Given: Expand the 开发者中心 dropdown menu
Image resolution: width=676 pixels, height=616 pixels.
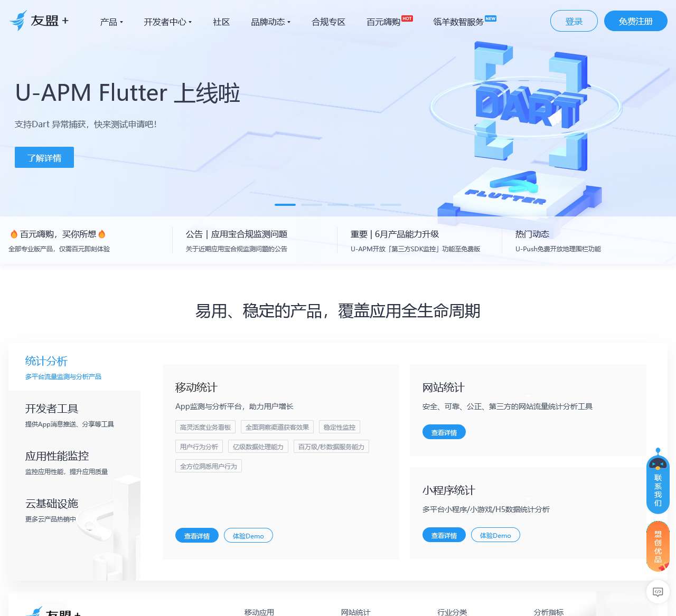Looking at the screenshot, I should 168,22.
